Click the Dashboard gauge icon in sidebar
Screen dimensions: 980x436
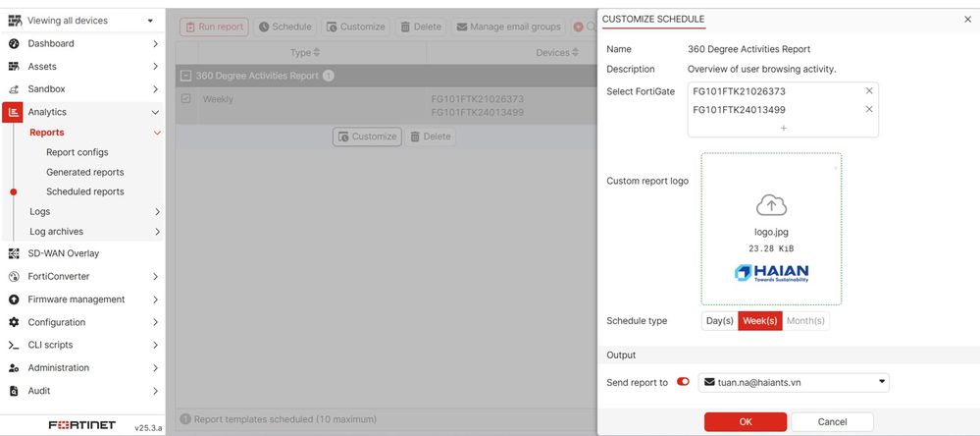pos(14,43)
